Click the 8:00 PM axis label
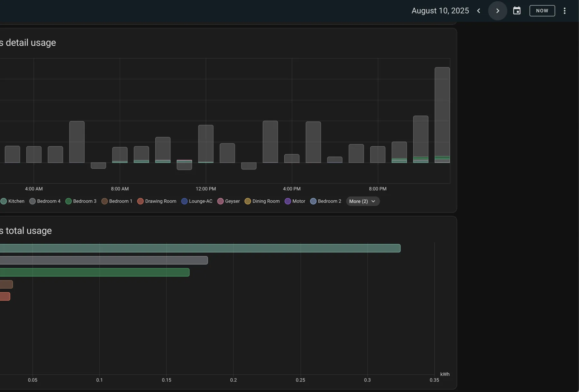This screenshot has width=579, height=392. tap(378, 189)
